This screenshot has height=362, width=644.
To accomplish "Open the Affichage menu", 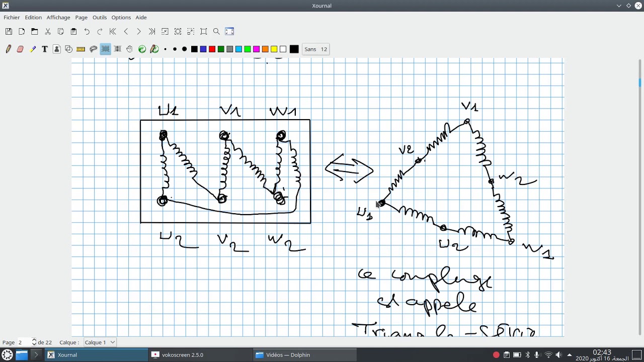I will [x=58, y=18].
